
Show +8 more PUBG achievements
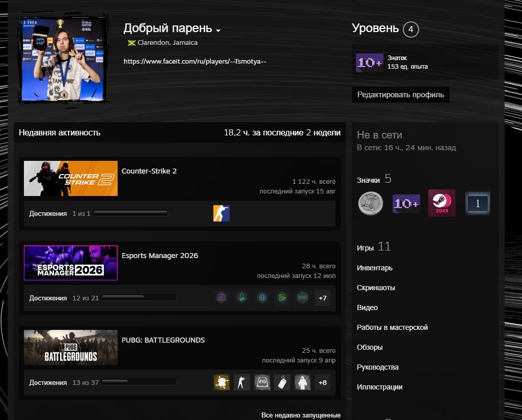[x=322, y=382]
